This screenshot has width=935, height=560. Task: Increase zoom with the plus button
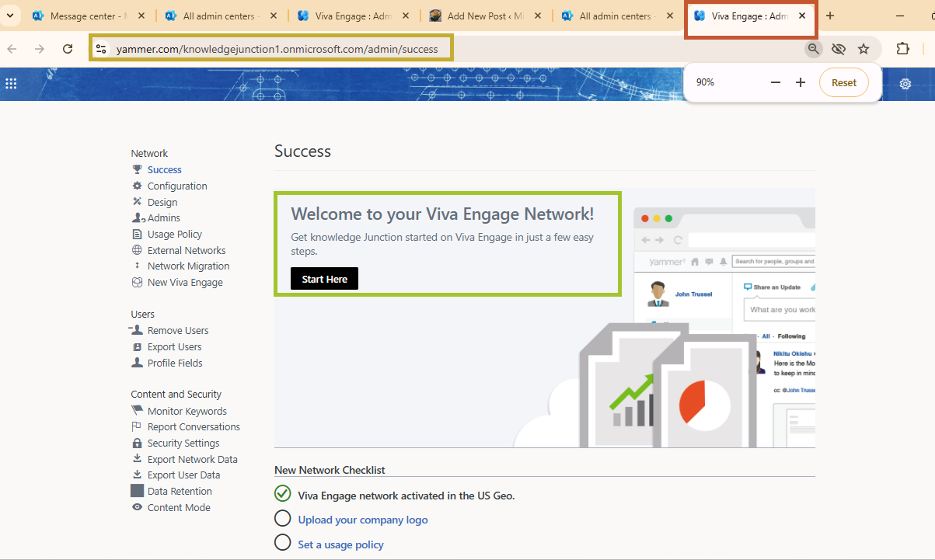pyautogui.click(x=801, y=82)
